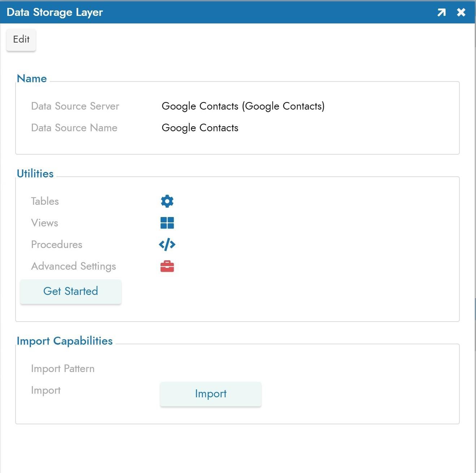
Task: Pop out the Data Storage Layer window
Action: click(441, 13)
